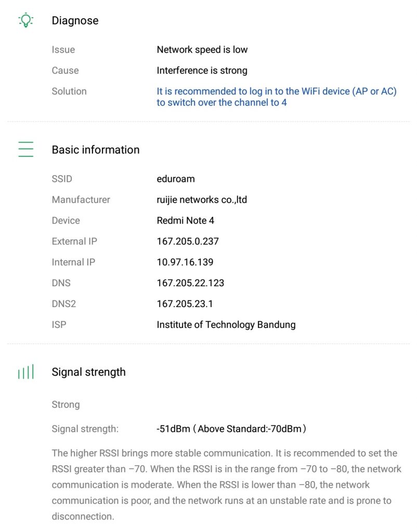Click the ruijie networks manufacturer value
Viewport: 417px width, 532px height.
tap(202, 199)
